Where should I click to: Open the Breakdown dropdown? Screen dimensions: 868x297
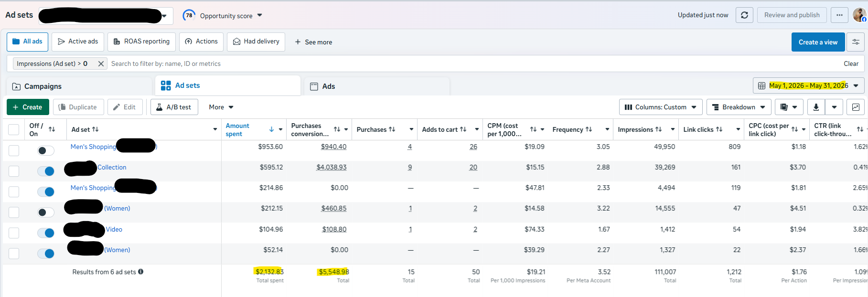739,107
